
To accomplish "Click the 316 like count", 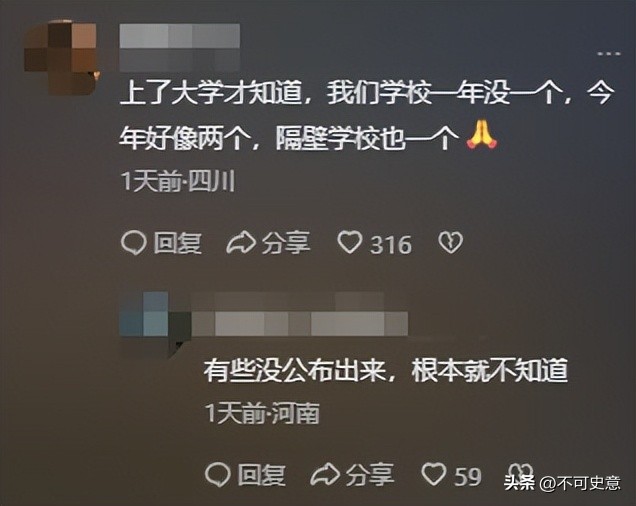I will 391,244.
